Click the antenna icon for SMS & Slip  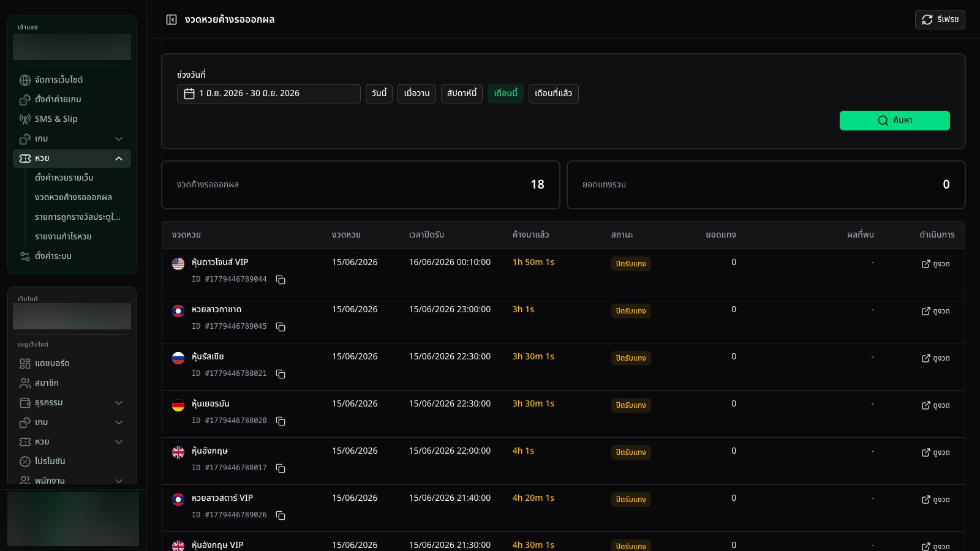point(25,119)
